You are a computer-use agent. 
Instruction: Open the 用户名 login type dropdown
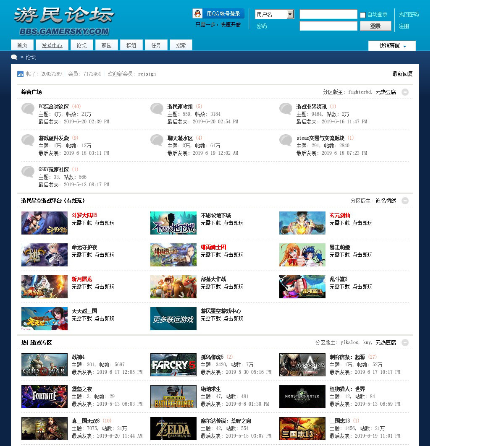point(290,14)
